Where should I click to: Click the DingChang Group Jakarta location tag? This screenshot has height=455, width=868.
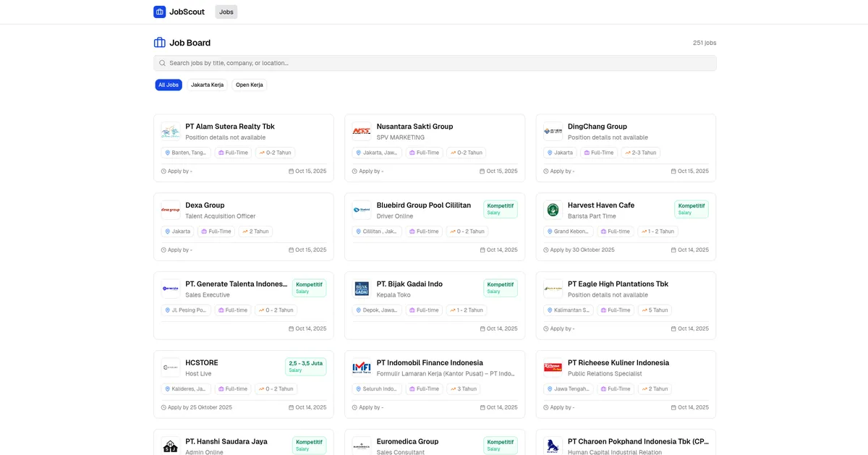[x=560, y=153]
